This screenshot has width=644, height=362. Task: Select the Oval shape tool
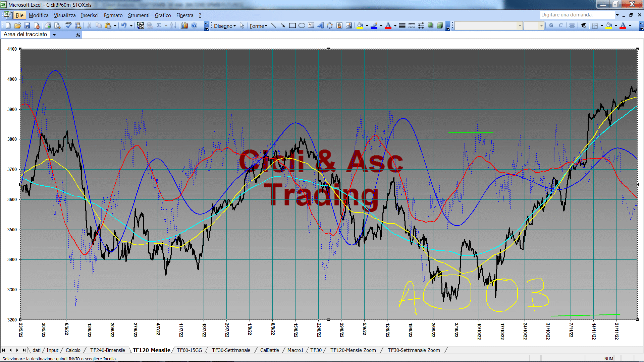(302, 25)
